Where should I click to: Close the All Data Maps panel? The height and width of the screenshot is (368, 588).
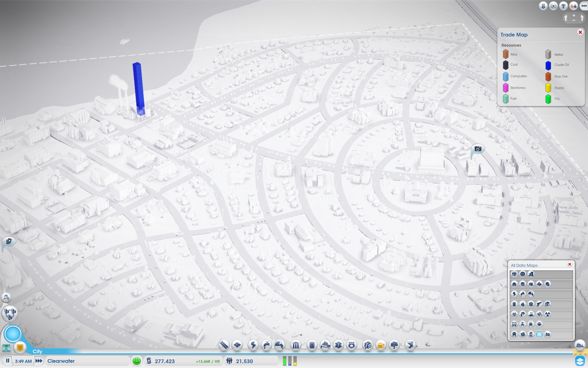pyautogui.click(x=570, y=264)
